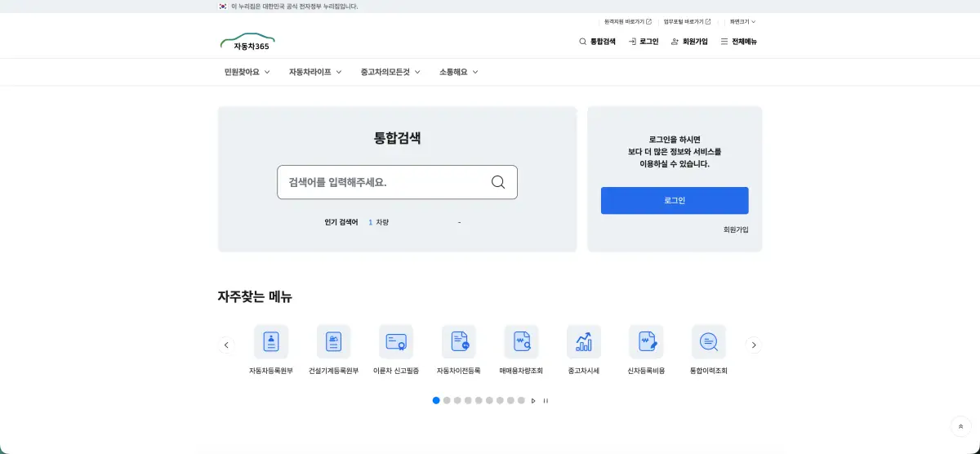Go to next frequent menu slide
The width and height of the screenshot is (980, 454).
click(754, 345)
